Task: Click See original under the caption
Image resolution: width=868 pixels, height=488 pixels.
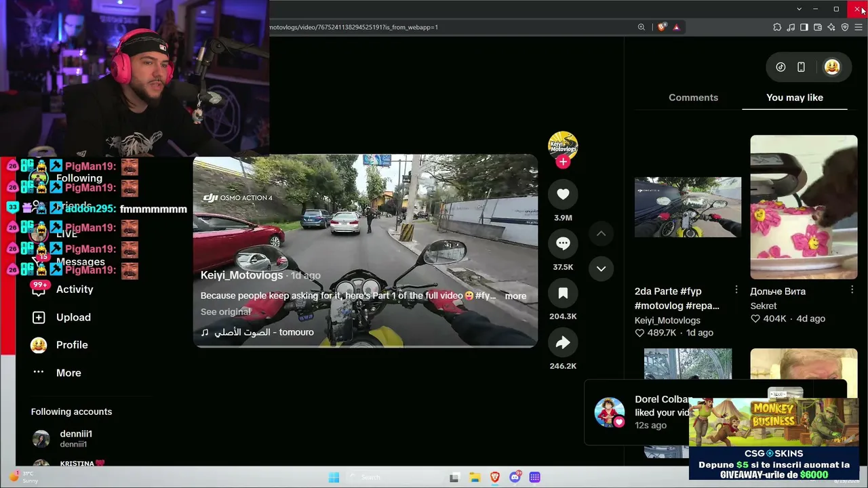Action: 226,312
